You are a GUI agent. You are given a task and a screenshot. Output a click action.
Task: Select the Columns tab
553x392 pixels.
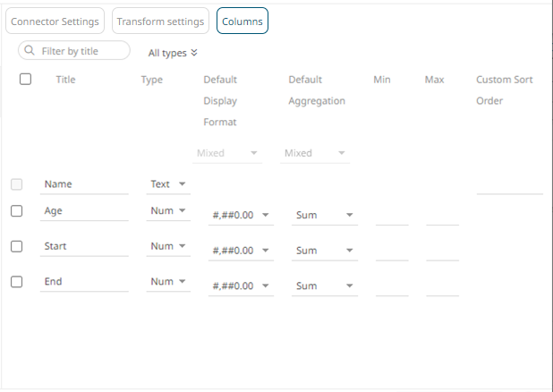pos(242,21)
